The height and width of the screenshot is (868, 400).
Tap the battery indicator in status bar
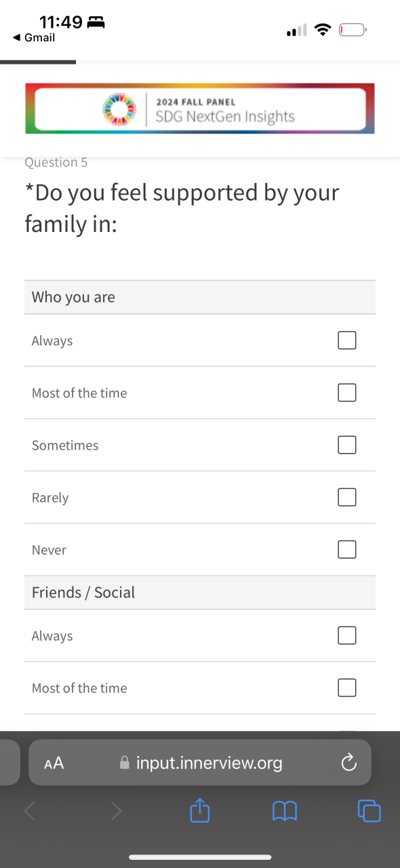[353, 30]
